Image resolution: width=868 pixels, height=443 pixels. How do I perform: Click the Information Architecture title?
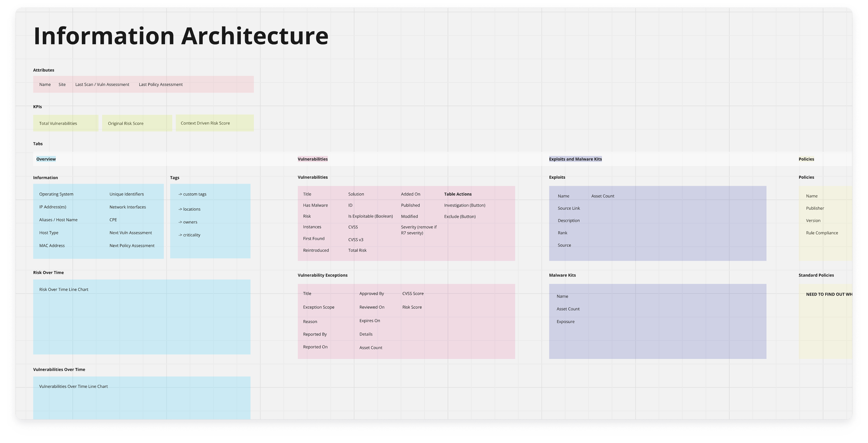tap(181, 36)
